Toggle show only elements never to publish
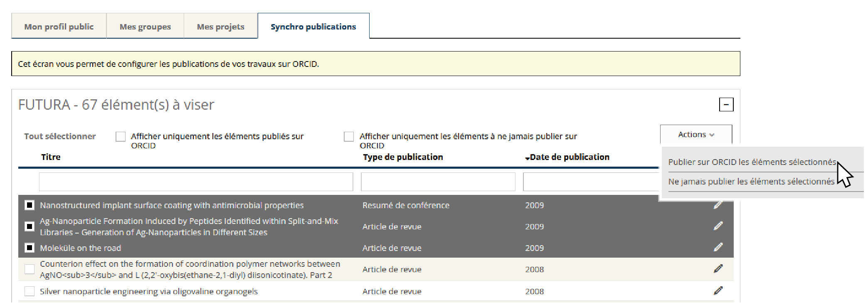Viewport: 868px width, 305px height. 349,136
